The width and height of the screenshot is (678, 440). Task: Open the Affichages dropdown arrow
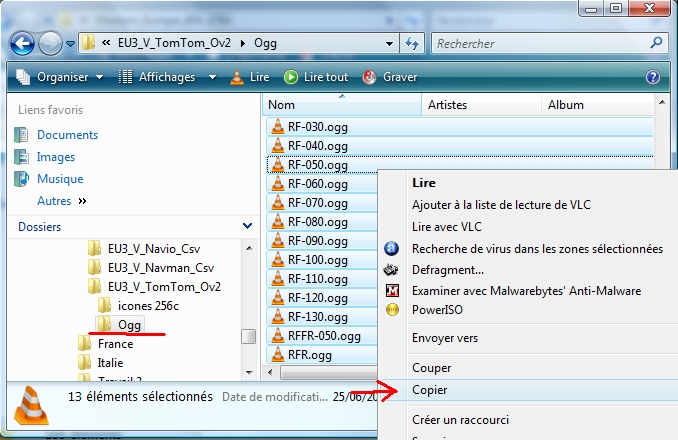[x=212, y=77]
